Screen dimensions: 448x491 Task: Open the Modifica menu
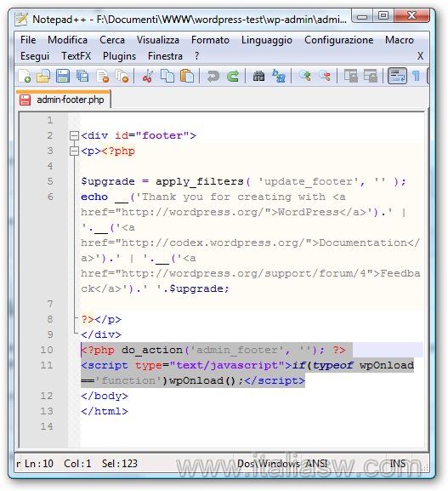pos(67,40)
